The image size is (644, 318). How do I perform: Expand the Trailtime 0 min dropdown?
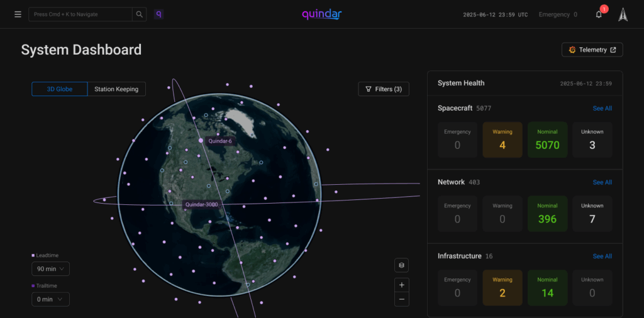(50, 299)
